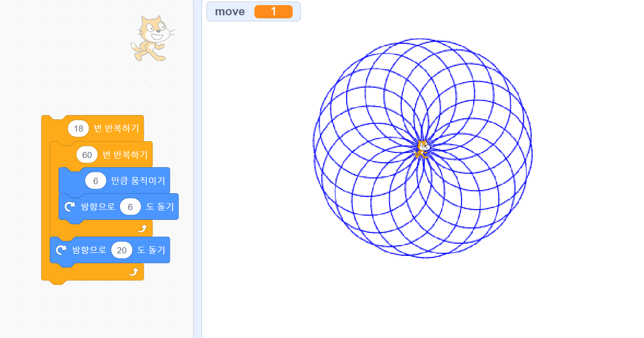Click the 도 돌기 text on the 20 degrees block
644x338 pixels.
click(x=151, y=250)
